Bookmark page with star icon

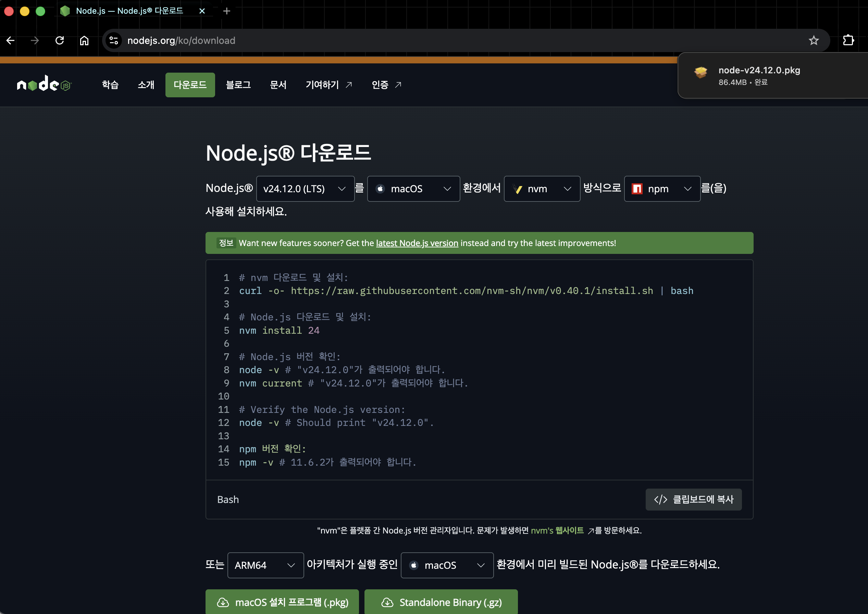tap(813, 40)
